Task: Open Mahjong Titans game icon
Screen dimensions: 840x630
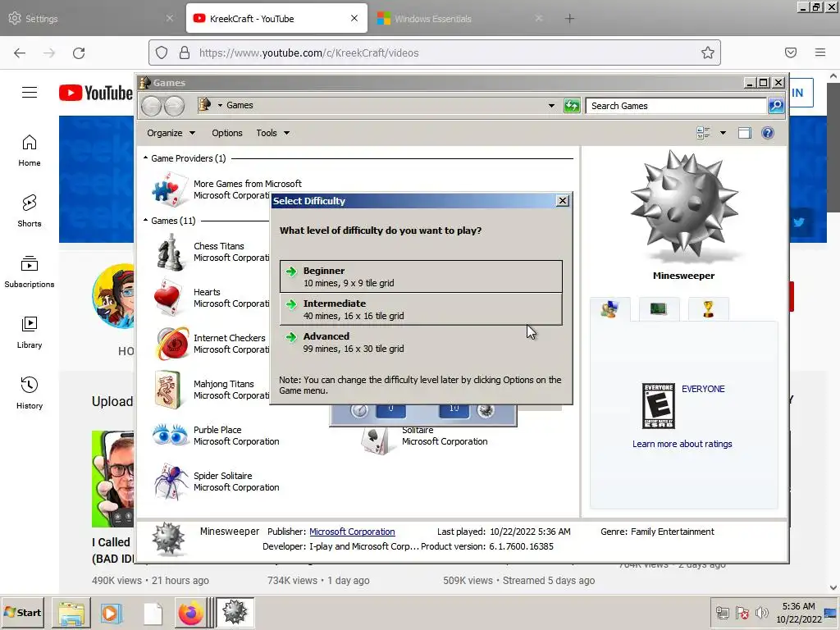Action: click(167, 390)
